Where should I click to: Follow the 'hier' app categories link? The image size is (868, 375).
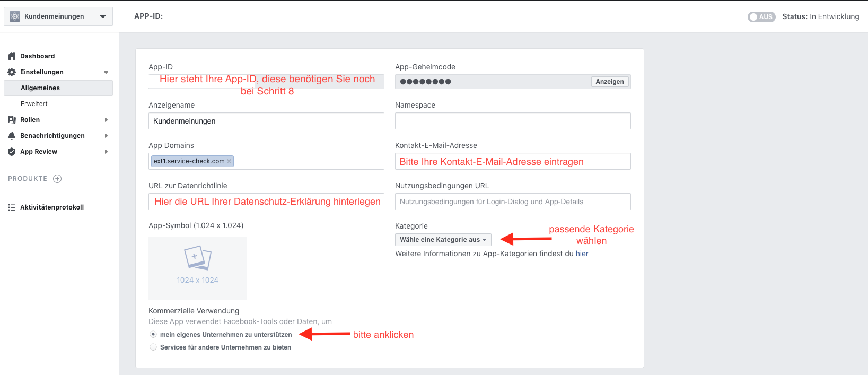coord(582,254)
